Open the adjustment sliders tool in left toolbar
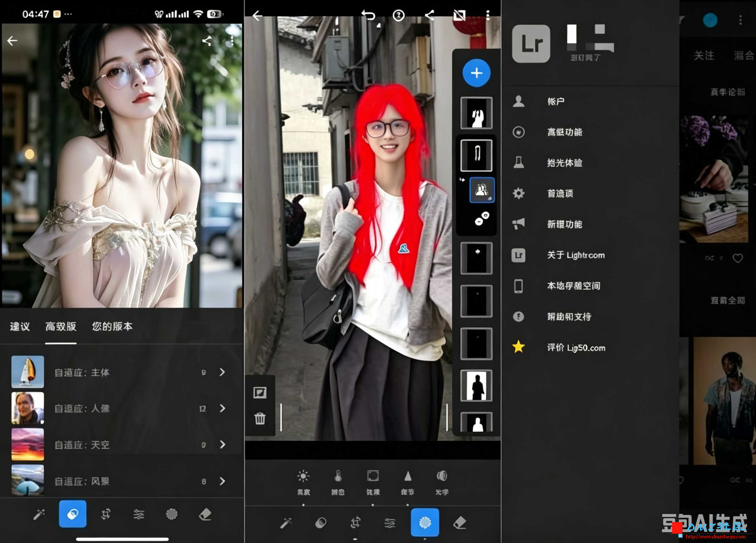Screen dimensions: 756x543 139,515
